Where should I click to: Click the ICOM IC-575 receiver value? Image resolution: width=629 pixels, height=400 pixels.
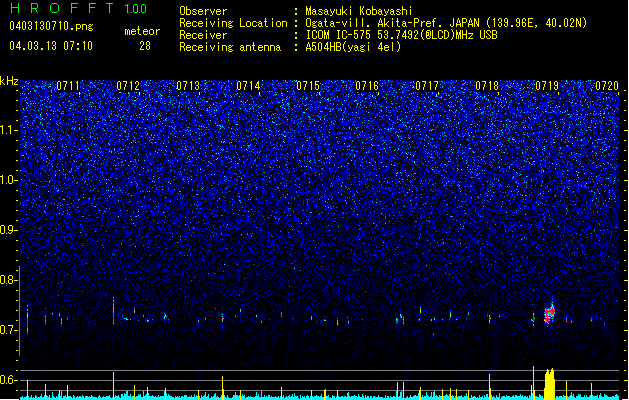click(x=401, y=35)
